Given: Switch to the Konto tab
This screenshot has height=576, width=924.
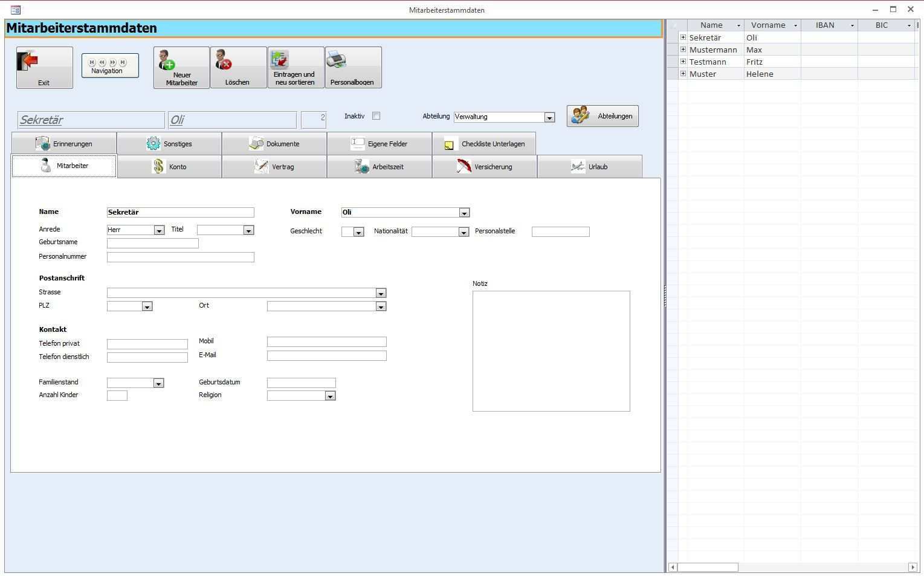Looking at the screenshot, I should (x=169, y=167).
